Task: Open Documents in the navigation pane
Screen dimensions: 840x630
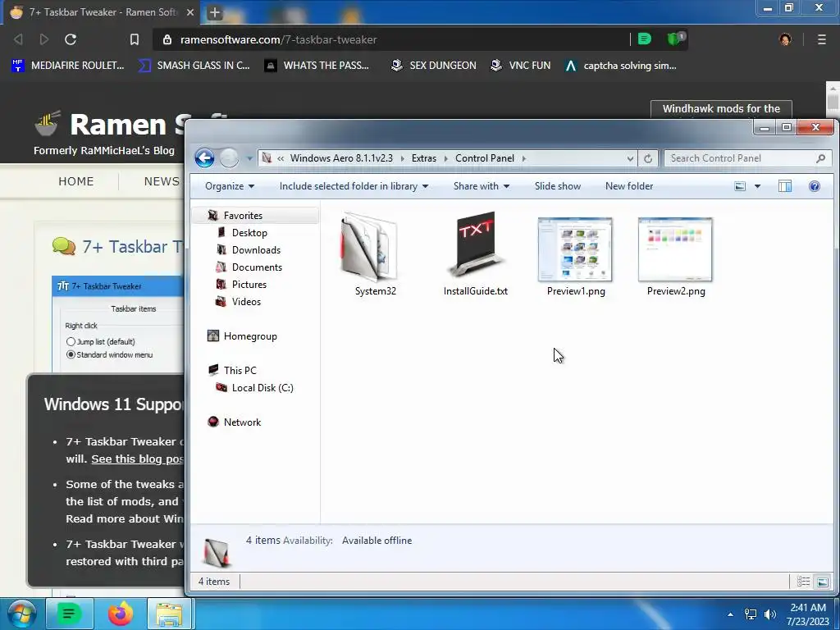Action: coord(257,267)
